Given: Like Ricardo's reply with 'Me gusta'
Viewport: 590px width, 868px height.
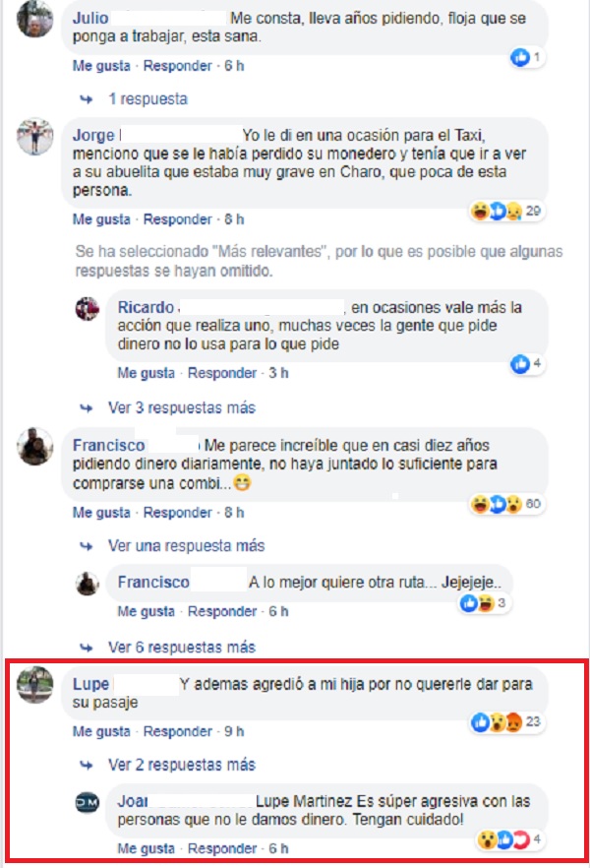Looking at the screenshot, I should click(146, 373).
